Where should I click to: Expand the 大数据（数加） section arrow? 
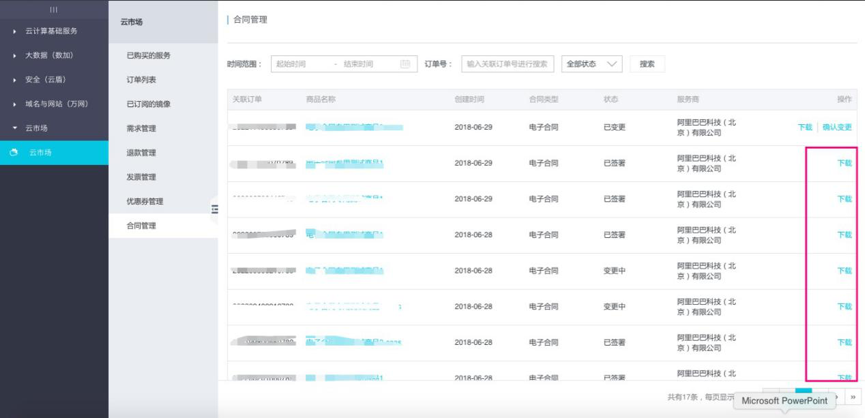coord(14,56)
